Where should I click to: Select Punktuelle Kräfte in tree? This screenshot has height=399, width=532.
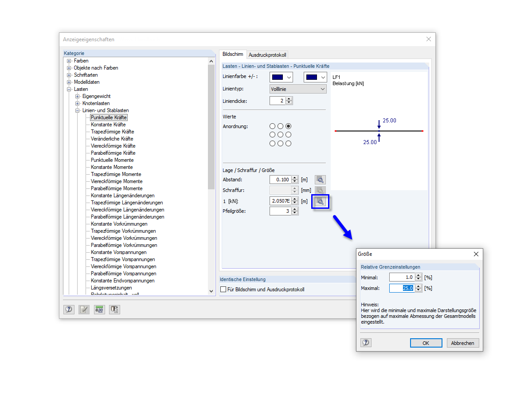point(109,117)
